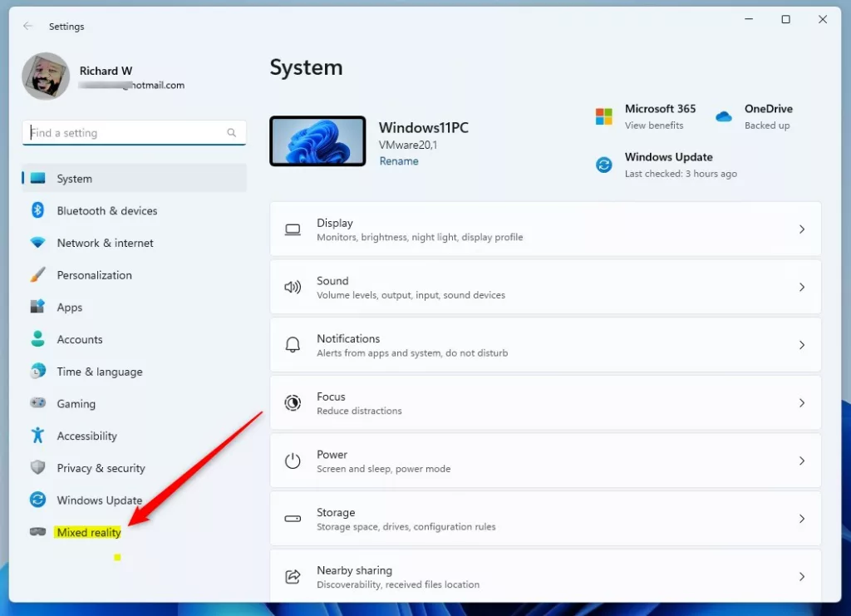Open the OneDrive cloud icon
Image resolution: width=851 pixels, height=616 pixels.
click(x=724, y=116)
